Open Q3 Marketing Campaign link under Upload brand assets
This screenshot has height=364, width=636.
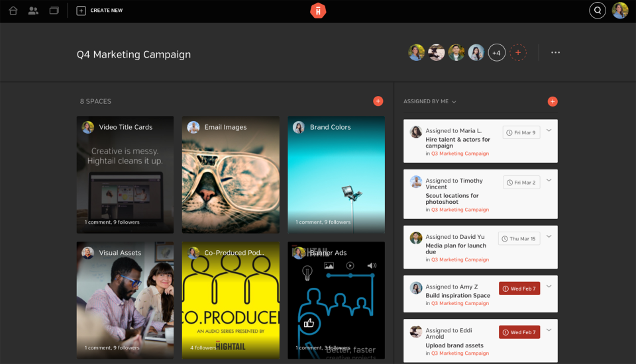pyautogui.click(x=460, y=353)
